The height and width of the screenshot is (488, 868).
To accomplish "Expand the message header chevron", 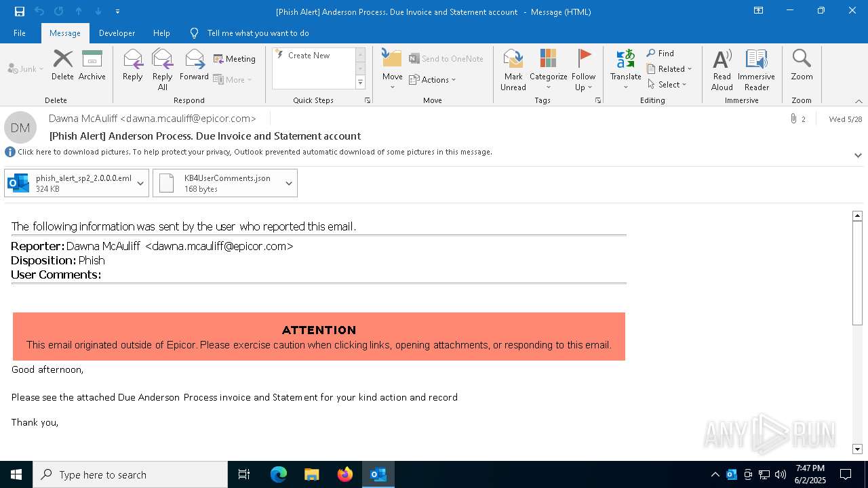I will pos(858,155).
